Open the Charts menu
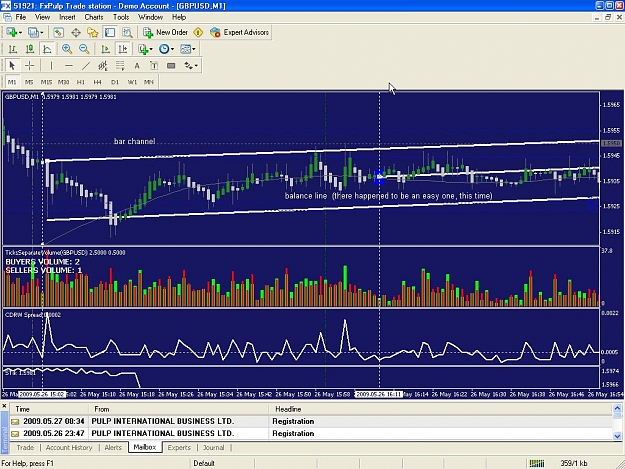625x469 pixels. tap(94, 17)
